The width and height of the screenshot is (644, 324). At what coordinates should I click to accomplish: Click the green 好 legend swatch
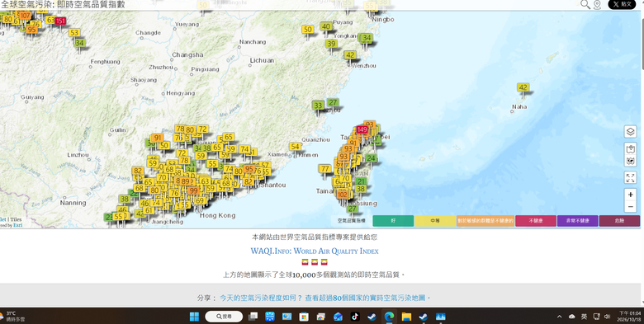click(393, 221)
